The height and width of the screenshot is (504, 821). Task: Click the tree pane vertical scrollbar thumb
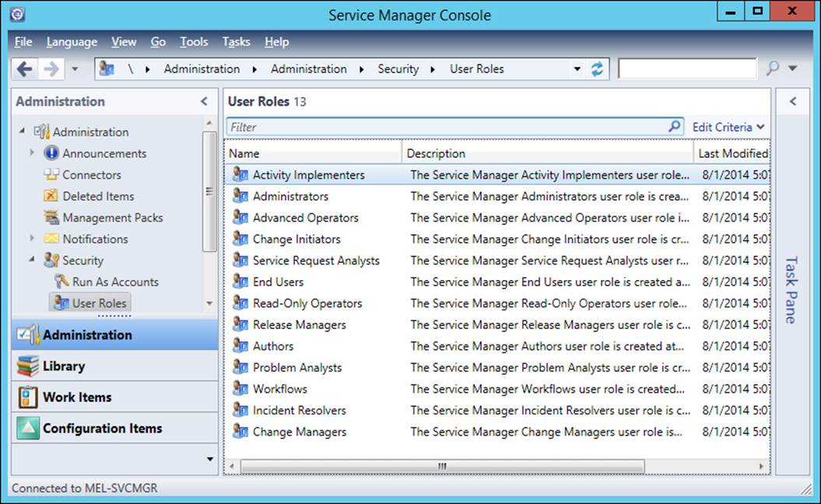point(209,191)
